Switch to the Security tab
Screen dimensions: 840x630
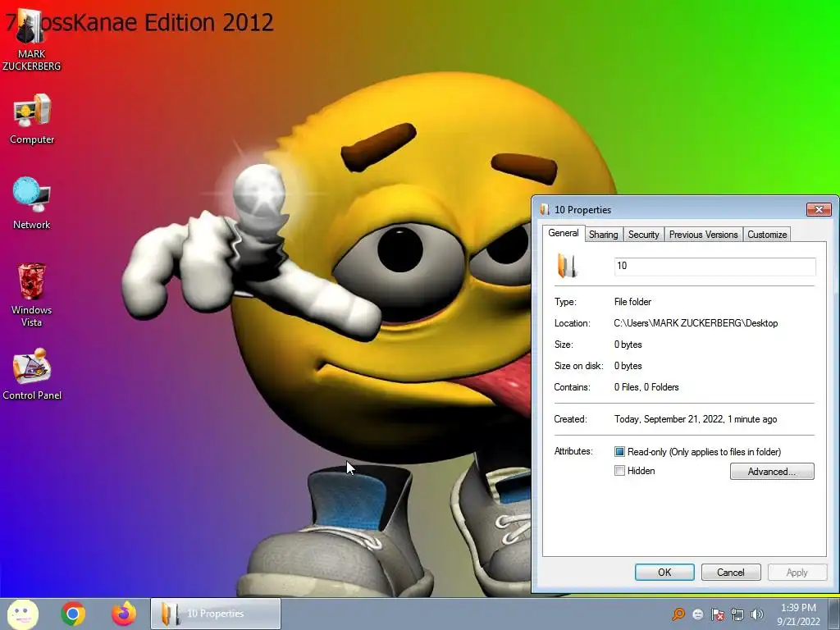(643, 235)
